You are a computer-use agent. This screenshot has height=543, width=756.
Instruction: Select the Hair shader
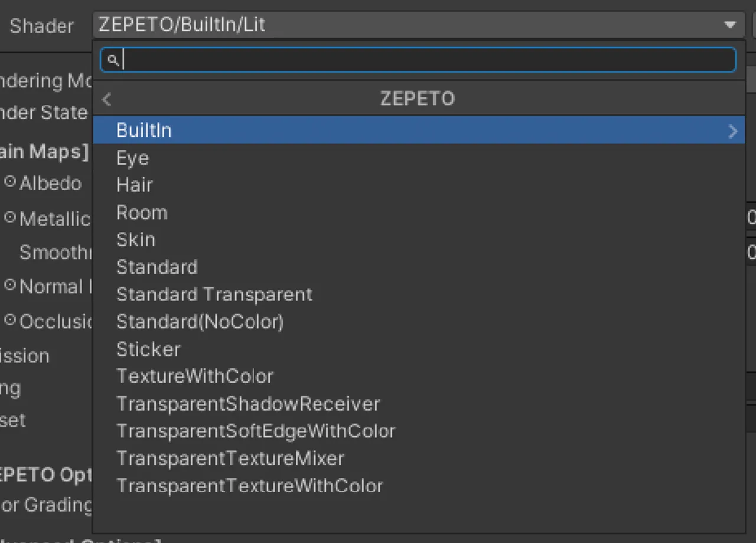click(135, 185)
